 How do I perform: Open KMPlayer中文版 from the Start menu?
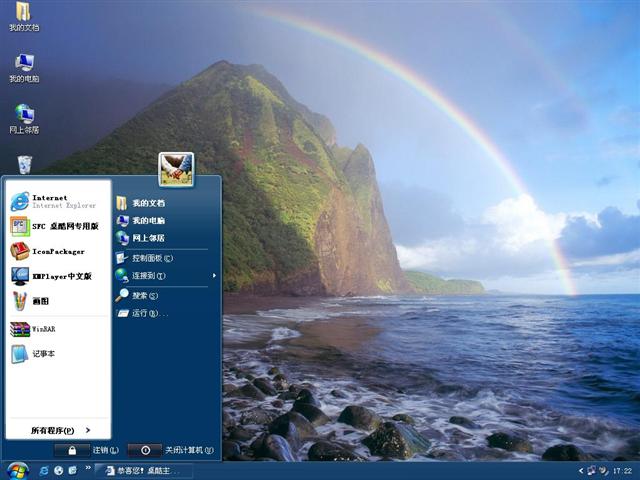tap(58, 276)
